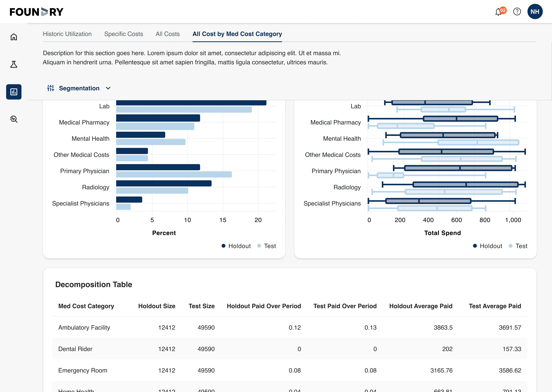552x392 pixels.
Task: Sort by Med Cost Category column header
Action: [x=86, y=306]
